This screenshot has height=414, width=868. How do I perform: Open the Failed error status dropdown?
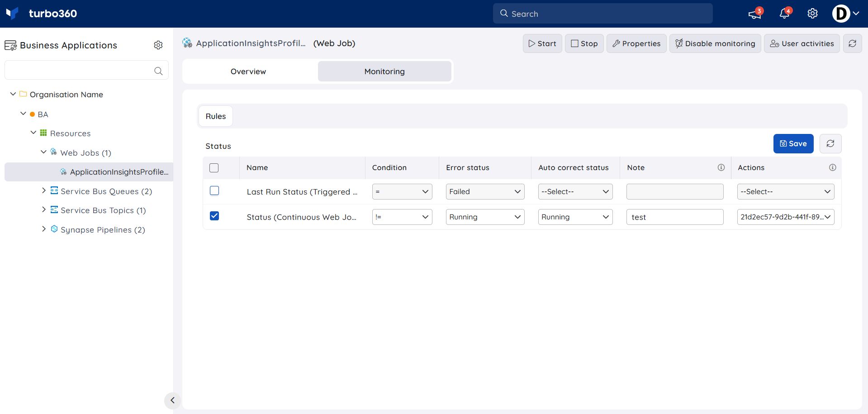click(485, 191)
